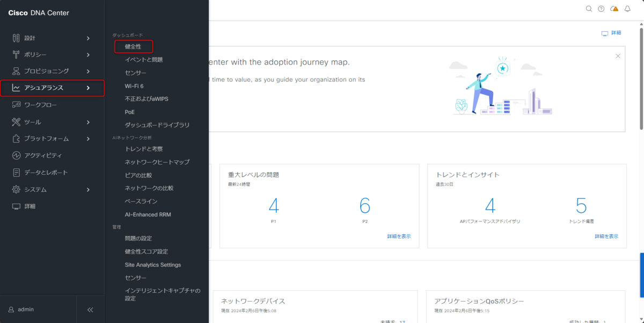Open 健全性スコア設定 submenu item
The width and height of the screenshot is (644, 323).
click(147, 252)
